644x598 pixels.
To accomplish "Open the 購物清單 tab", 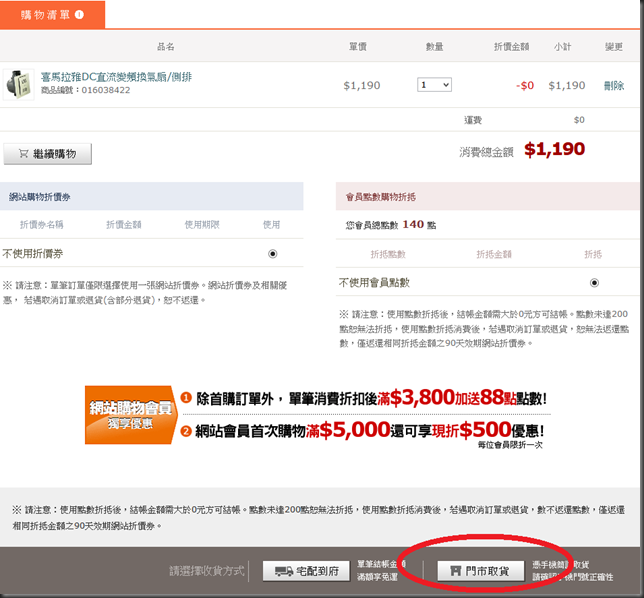I will tap(52, 15).
